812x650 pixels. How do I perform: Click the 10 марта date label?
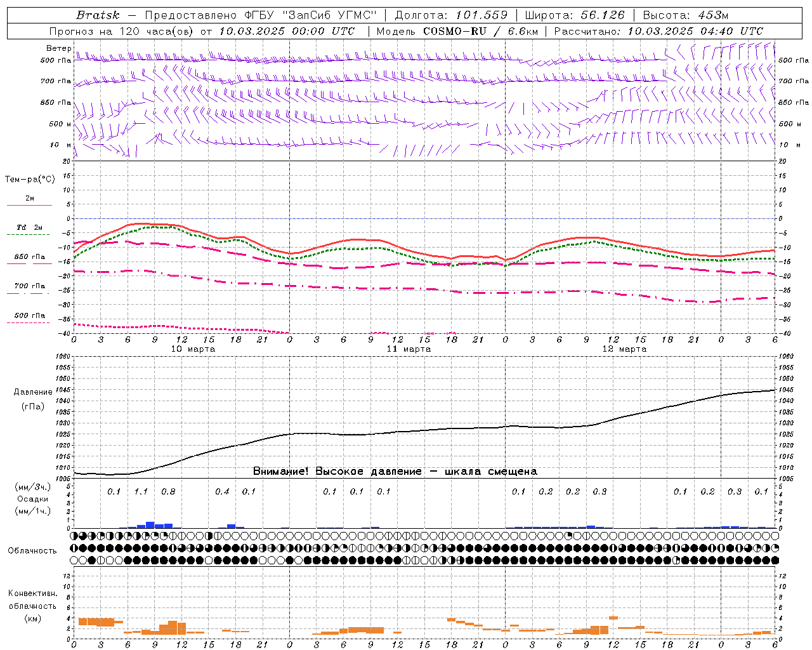[193, 349]
